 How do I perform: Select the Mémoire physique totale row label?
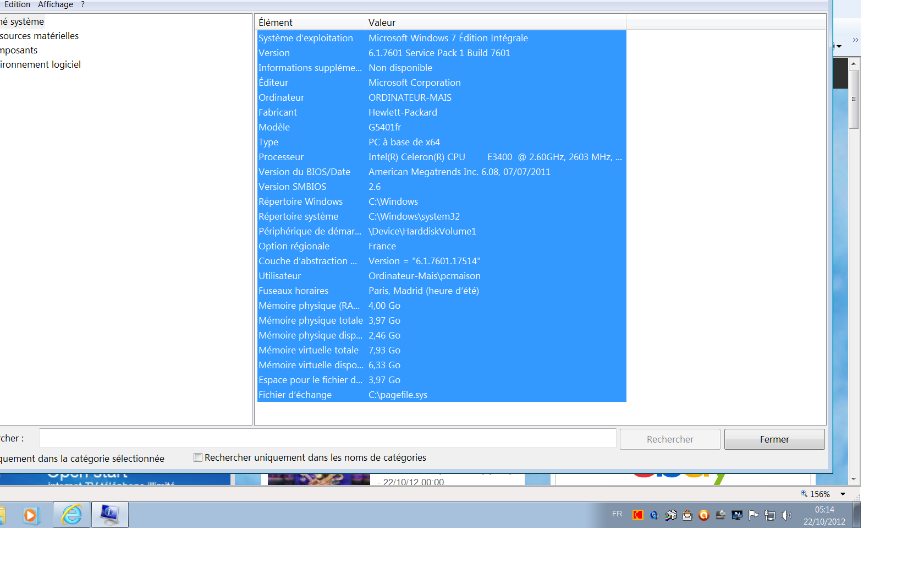tap(311, 320)
